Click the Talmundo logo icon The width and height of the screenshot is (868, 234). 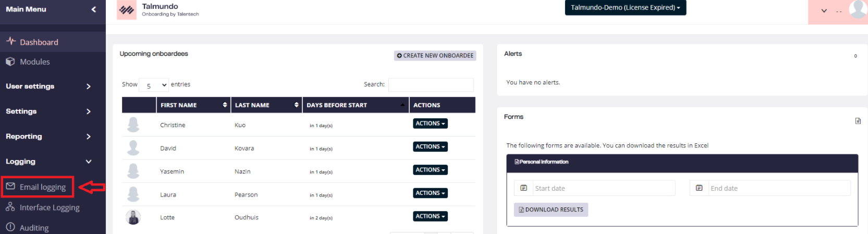coord(126,10)
